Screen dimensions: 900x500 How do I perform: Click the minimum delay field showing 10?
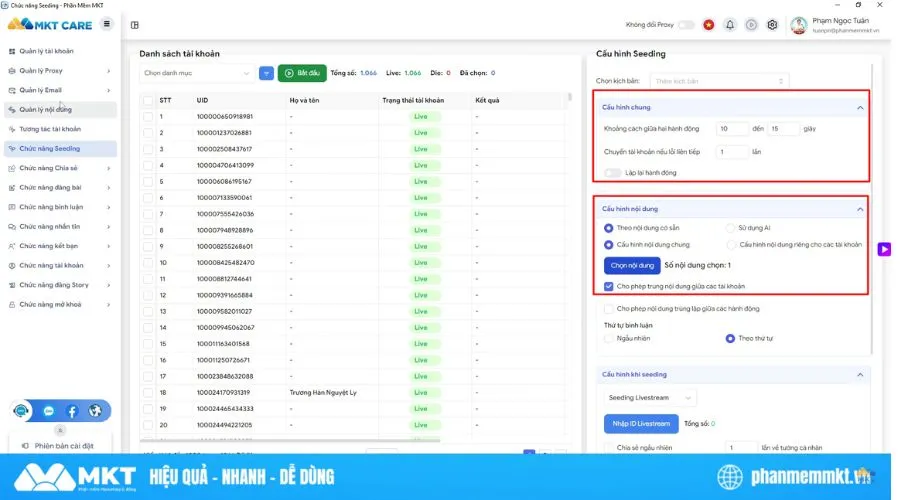[732, 129]
